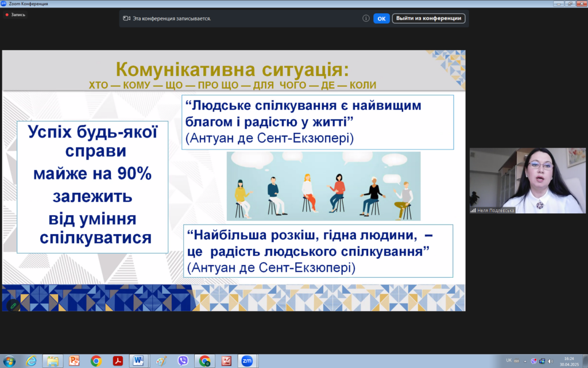Open the red slideshow app in taskbar
This screenshot has width=588, height=368.
pyautogui.click(x=226, y=361)
